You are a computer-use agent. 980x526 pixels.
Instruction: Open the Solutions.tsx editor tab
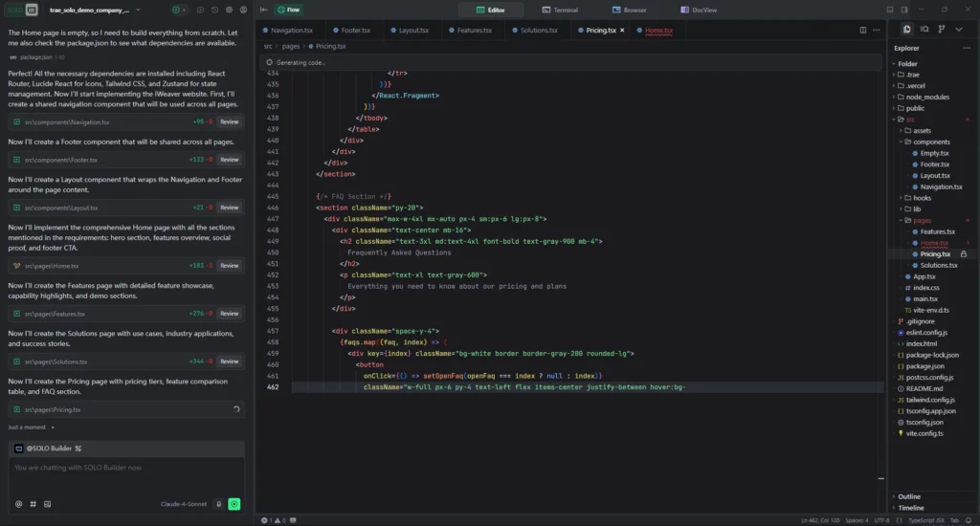pos(534,30)
